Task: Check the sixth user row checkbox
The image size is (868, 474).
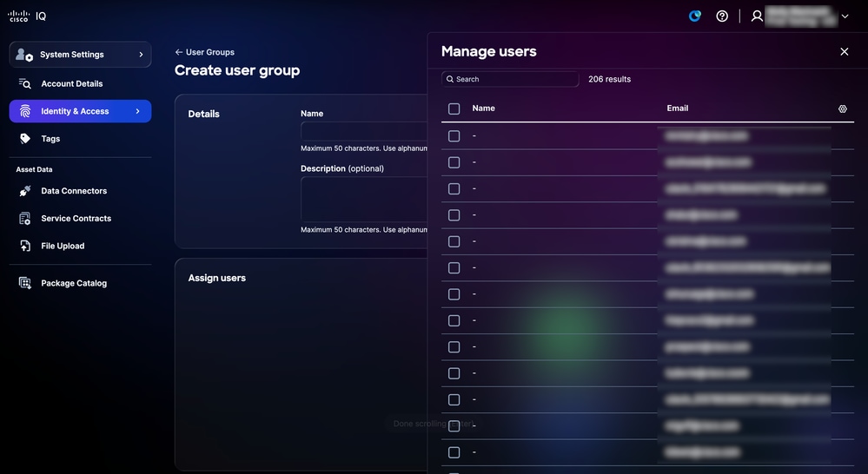Action: (x=454, y=268)
